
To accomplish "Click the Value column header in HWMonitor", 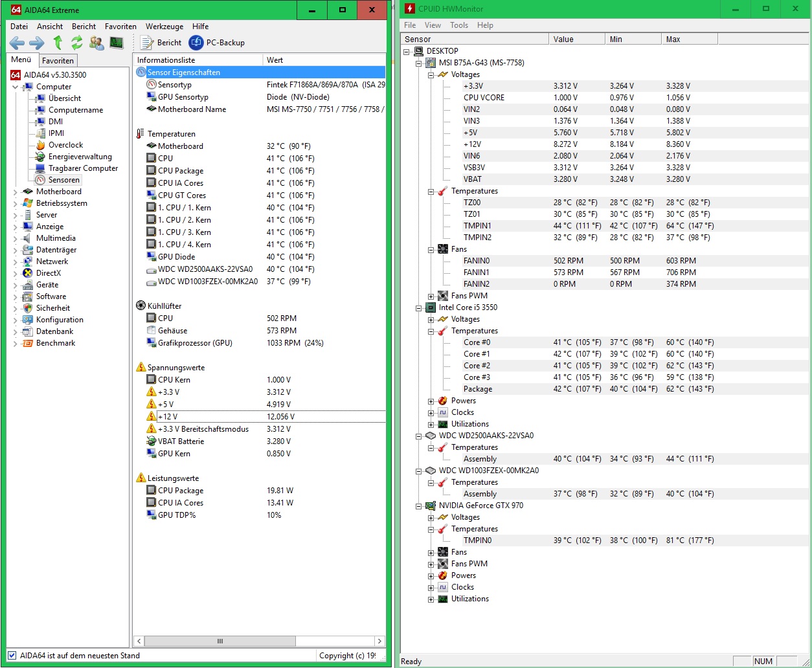I will pyautogui.click(x=576, y=39).
